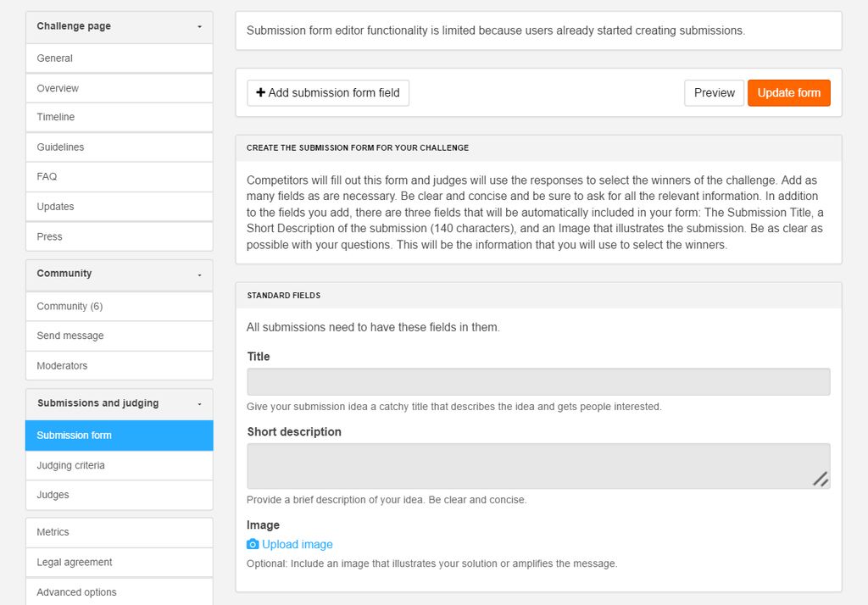The image size is (868, 605).
Task: Open the Press page
Action: point(119,236)
